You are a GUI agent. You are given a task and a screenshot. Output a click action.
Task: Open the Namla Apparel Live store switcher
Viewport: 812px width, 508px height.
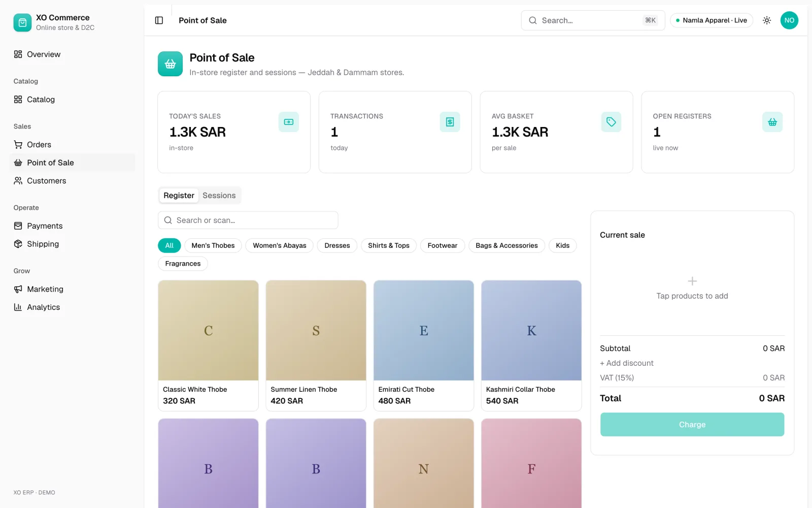point(712,20)
